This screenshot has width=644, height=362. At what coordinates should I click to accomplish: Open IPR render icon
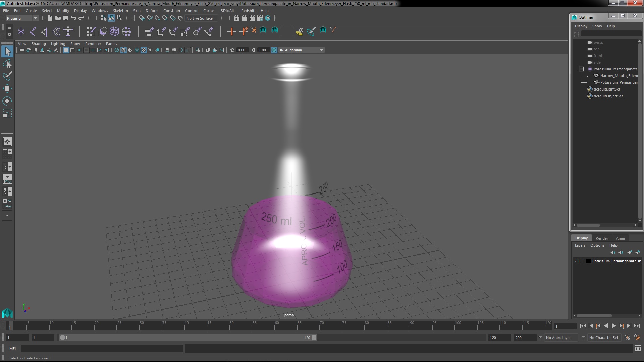252,18
